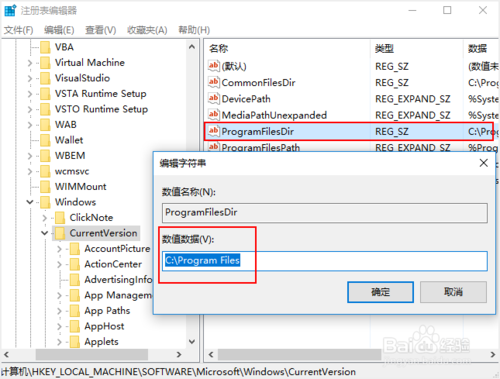Expand the WBEM registry key
500x379 pixels.
pos(30,156)
